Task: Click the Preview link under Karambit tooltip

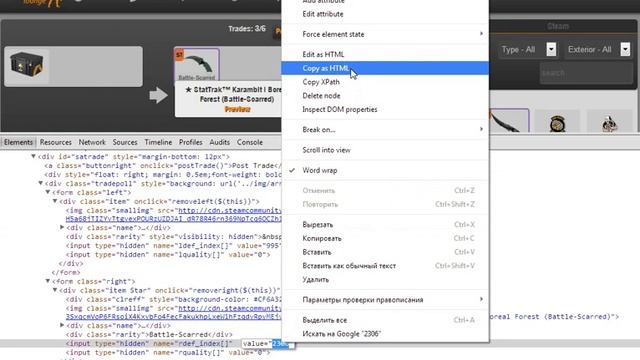Action: point(237,109)
